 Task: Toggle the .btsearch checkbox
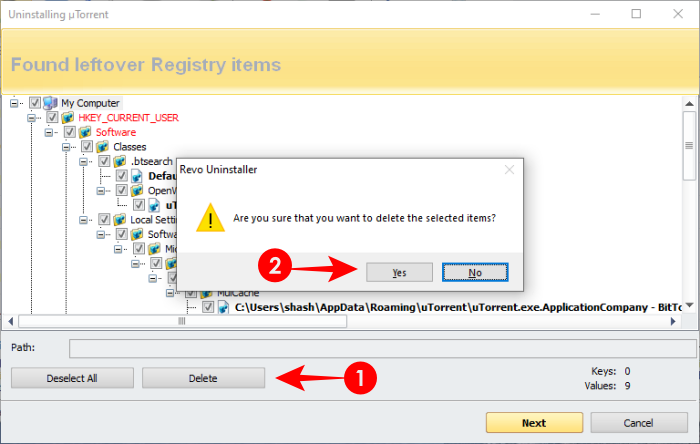pos(104,162)
